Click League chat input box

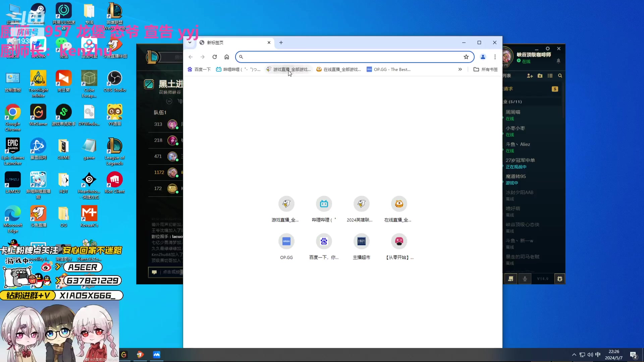pos(166,272)
